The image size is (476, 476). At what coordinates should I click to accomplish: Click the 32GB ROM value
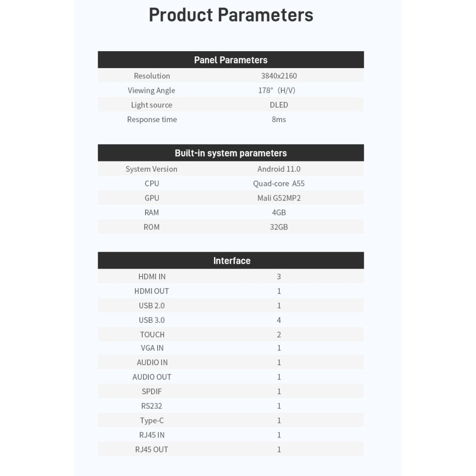[x=279, y=227]
